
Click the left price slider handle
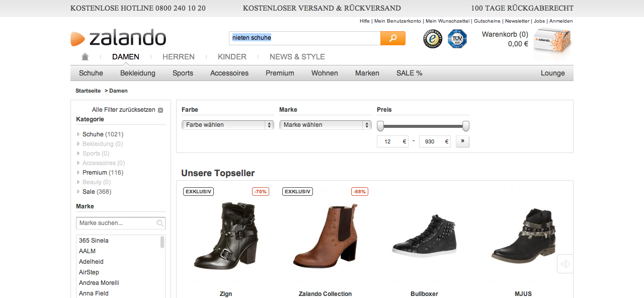[380, 126]
